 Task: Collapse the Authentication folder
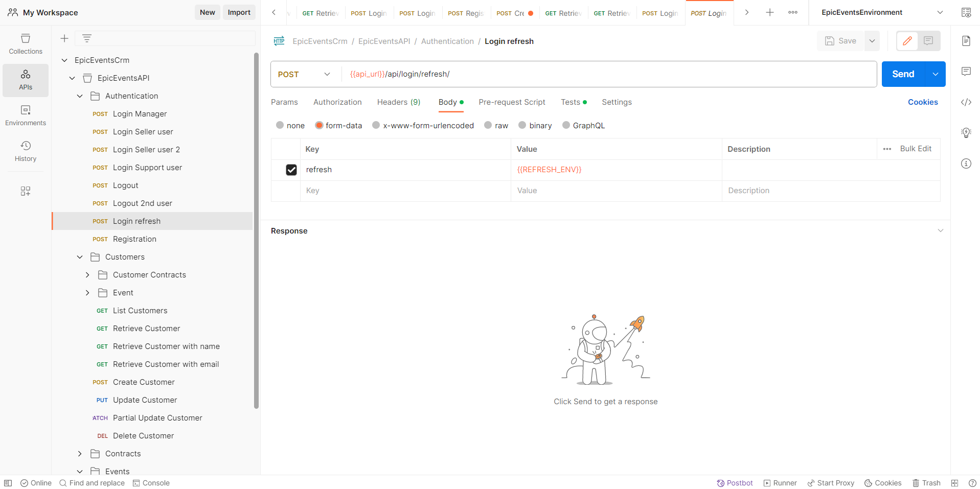click(x=80, y=96)
